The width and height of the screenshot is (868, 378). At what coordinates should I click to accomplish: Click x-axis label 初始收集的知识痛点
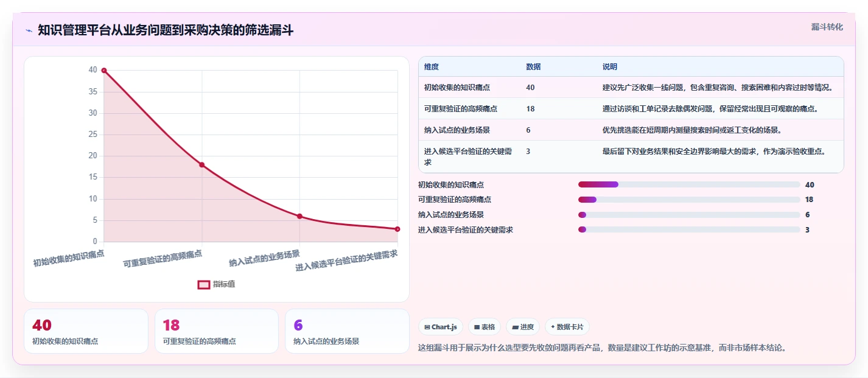tap(69, 257)
